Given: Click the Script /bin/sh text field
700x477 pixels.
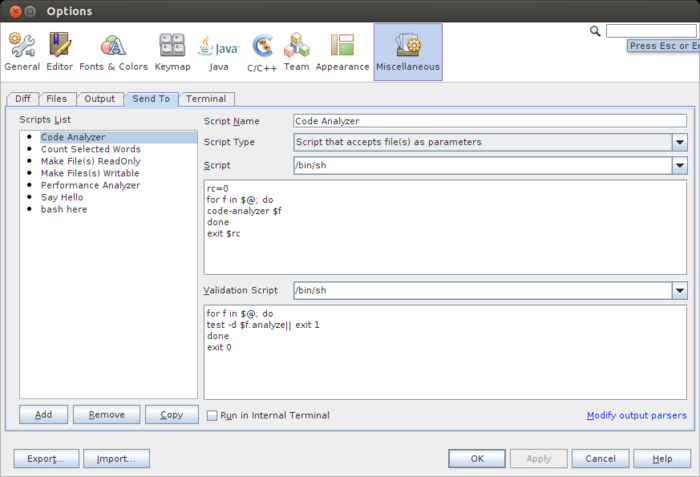Looking at the screenshot, I should [483, 165].
